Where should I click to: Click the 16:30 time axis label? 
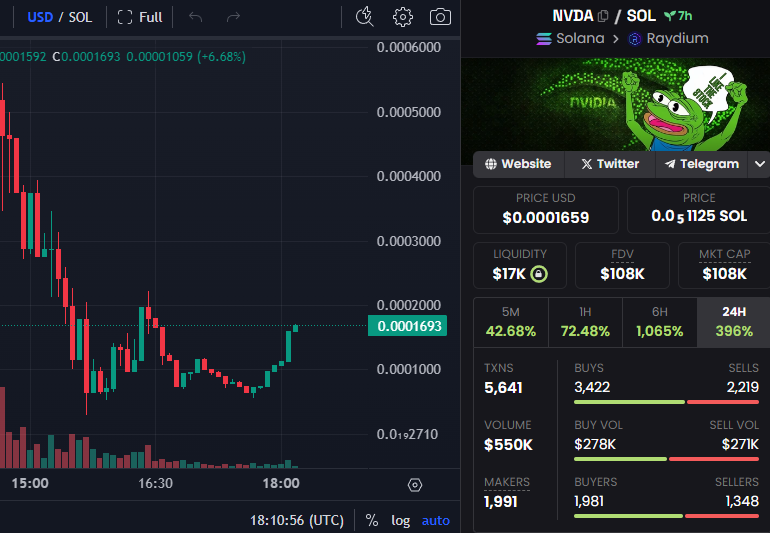point(155,483)
